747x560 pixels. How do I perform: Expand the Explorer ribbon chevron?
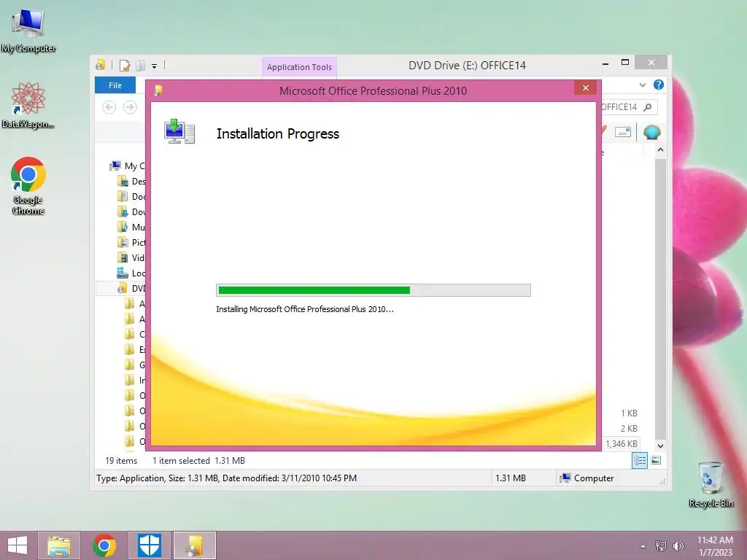[x=643, y=85]
